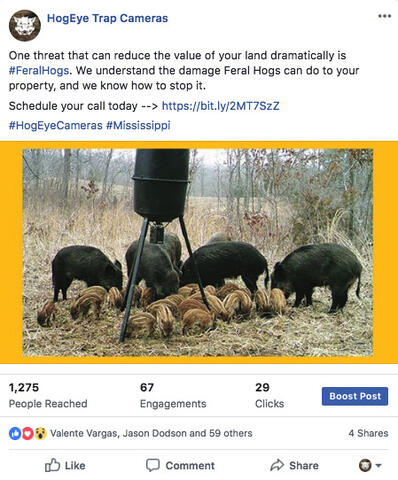Image resolution: width=398 pixels, height=480 pixels.
Task: Open the HogEye Trap Cameras profile picture
Action: coord(25,26)
